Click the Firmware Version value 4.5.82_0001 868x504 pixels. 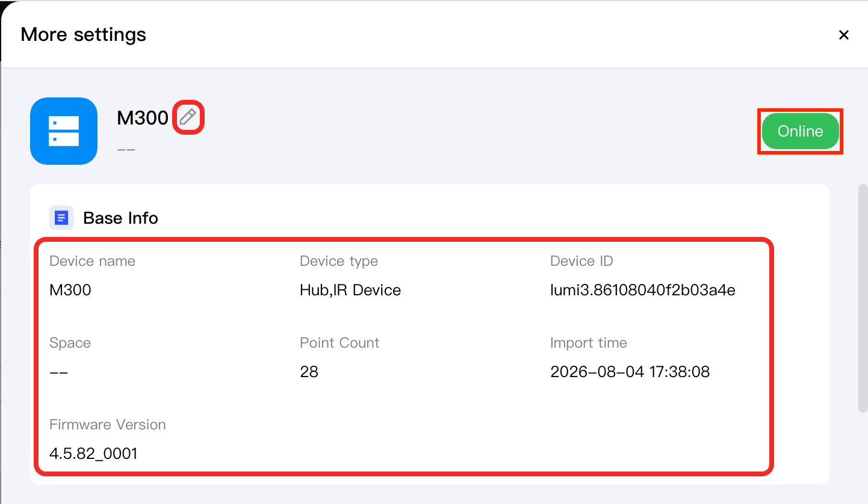[x=93, y=453]
